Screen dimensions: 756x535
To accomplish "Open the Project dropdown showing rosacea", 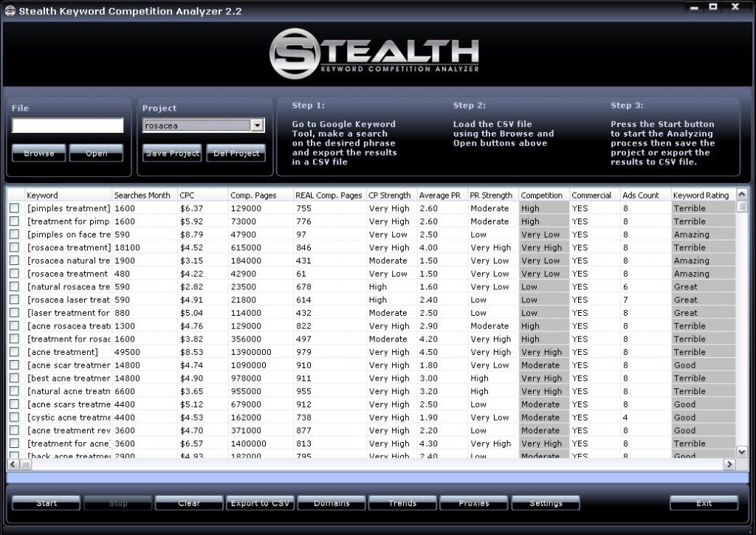I will [257, 125].
